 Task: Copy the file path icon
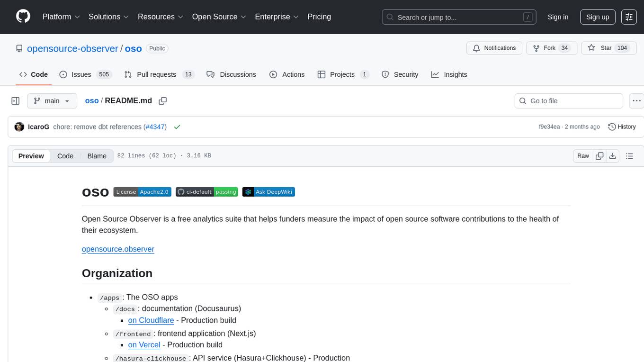[x=163, y=101]
